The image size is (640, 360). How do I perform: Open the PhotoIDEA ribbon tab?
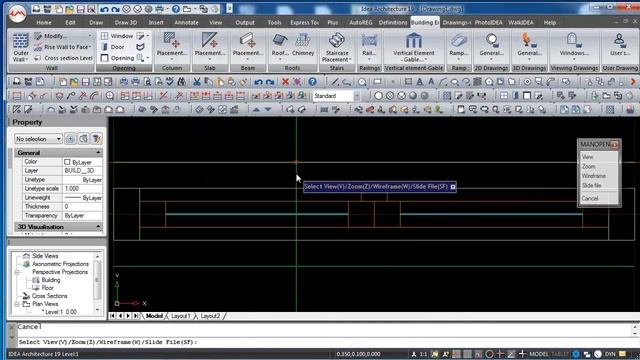(488, 22)
